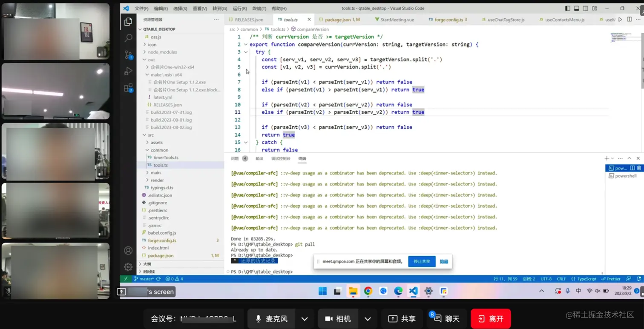Click the red 离开 leave button

click(x=491, y=319)
